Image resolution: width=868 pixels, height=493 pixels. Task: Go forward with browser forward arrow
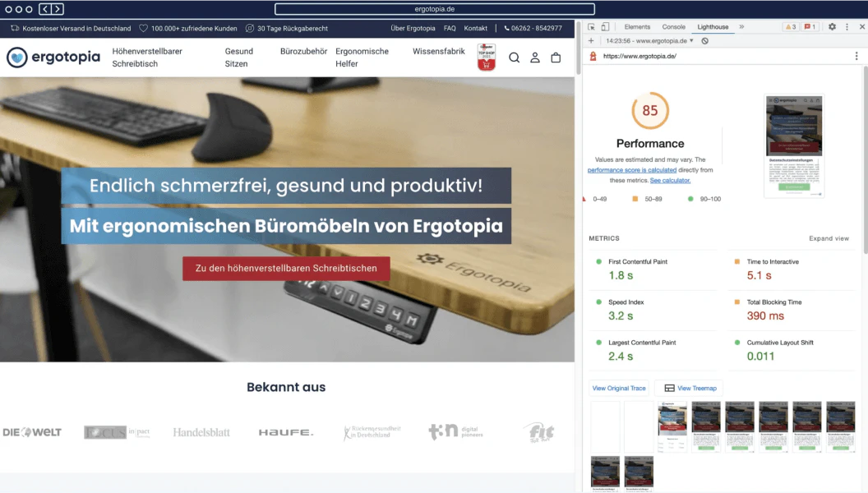58,9
